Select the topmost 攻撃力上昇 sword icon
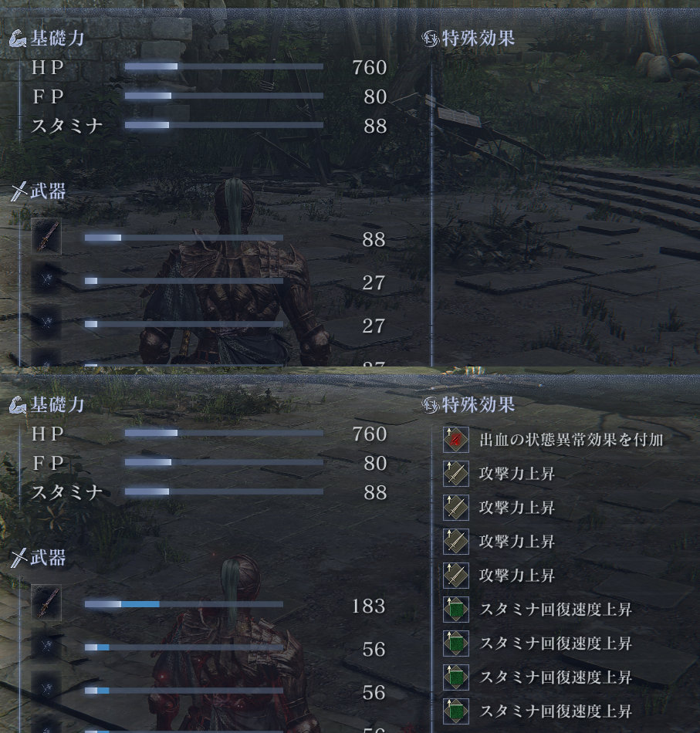The image size is (700, 733). pos(456,474)
